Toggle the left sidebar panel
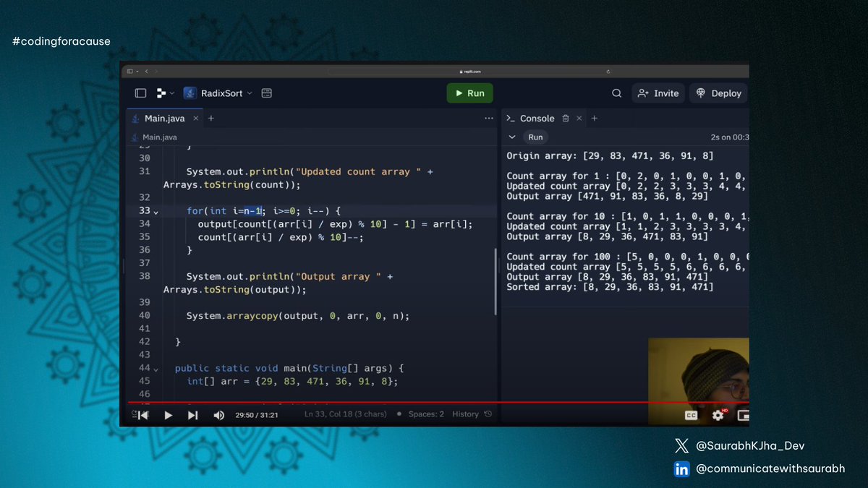 point(141,93)
